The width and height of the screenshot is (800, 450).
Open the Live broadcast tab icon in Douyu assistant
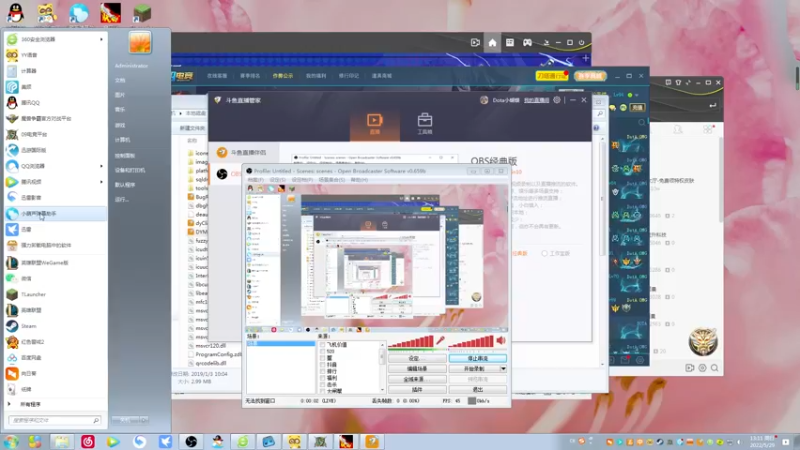374,124
